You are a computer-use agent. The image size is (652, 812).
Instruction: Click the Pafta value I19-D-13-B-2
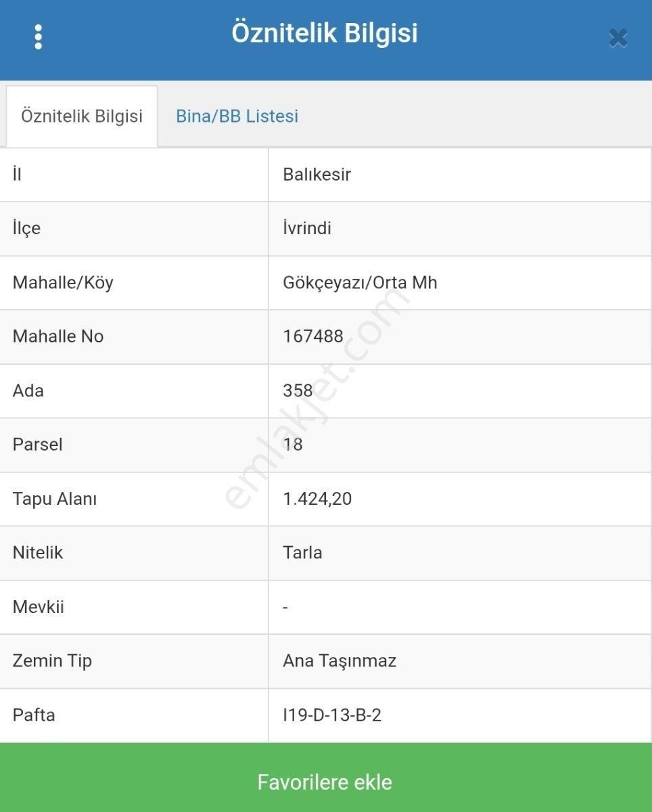332,715
